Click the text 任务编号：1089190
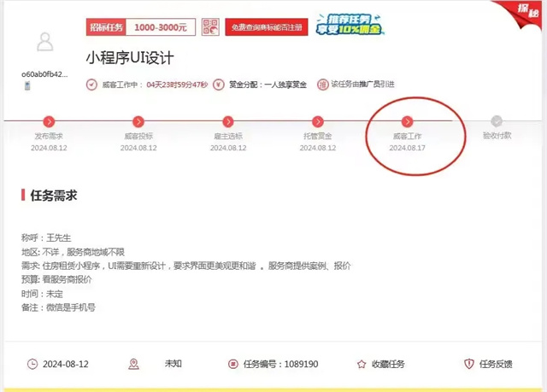This screenshot has height=392, width=547. 281,364
